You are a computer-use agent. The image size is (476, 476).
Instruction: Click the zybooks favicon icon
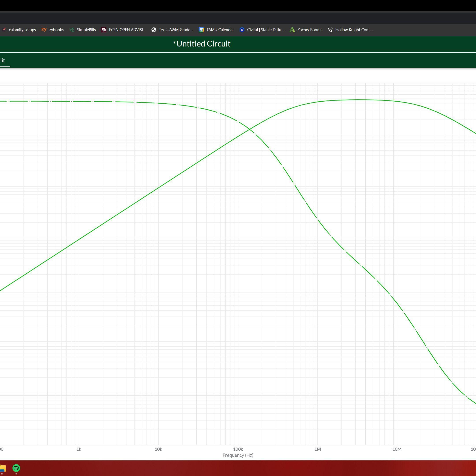[x=44, y=30]
